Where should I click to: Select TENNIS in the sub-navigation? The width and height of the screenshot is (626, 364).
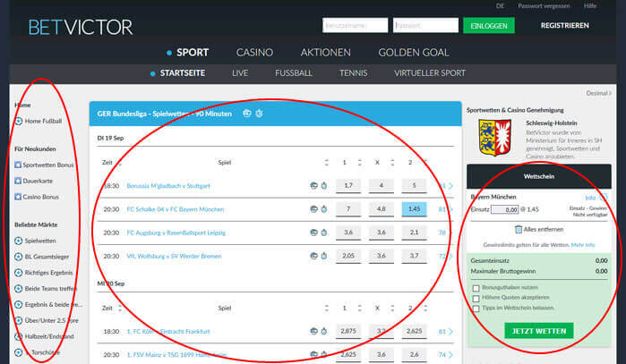pos(354,73)
